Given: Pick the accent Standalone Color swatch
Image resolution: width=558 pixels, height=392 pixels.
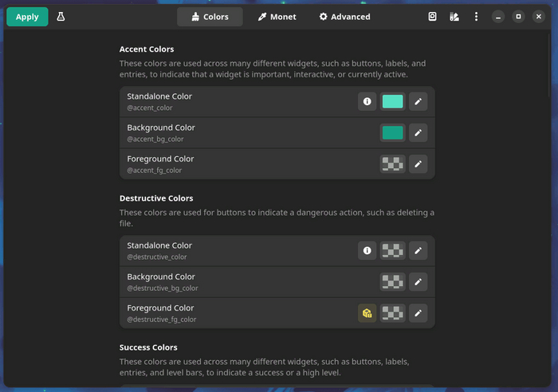Looking at the screenshot, I should pyautogui.click(x=392, y=101).
